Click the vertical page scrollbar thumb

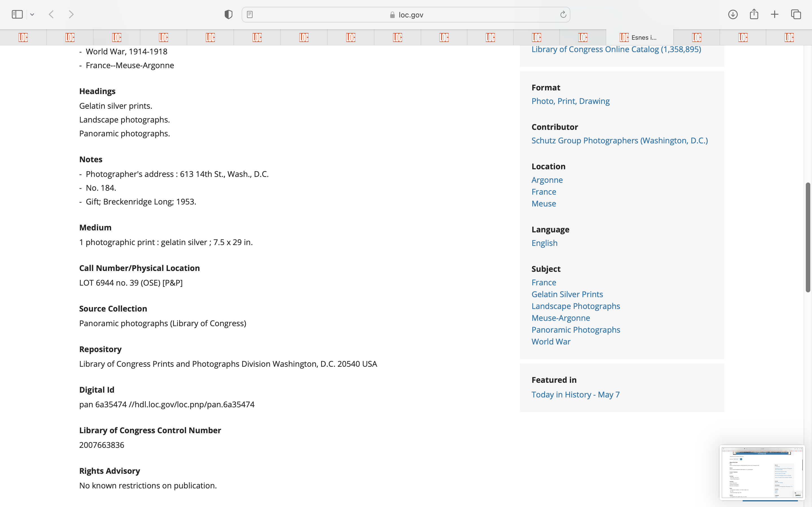[808, 237]
